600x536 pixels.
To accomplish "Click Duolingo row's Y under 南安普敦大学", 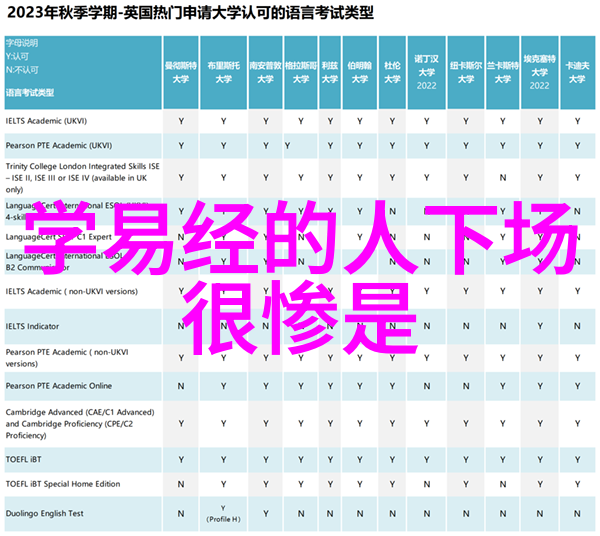I will tap(266, 514).
